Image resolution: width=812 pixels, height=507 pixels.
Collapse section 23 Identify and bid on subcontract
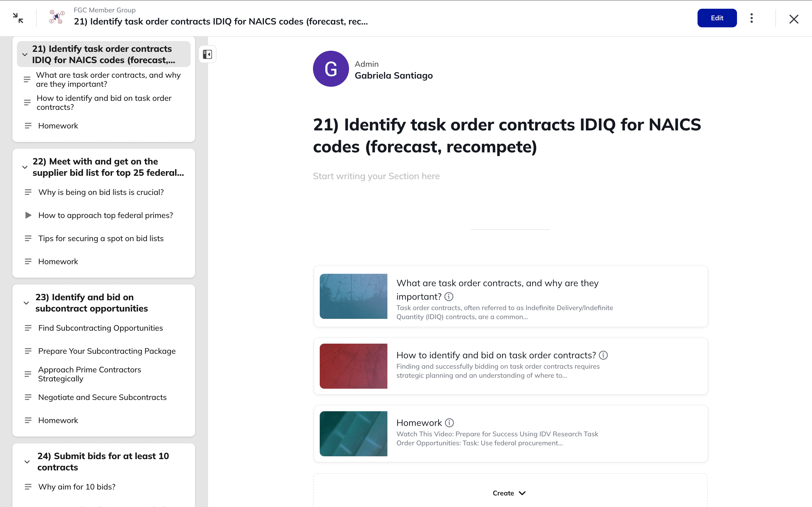26,303
